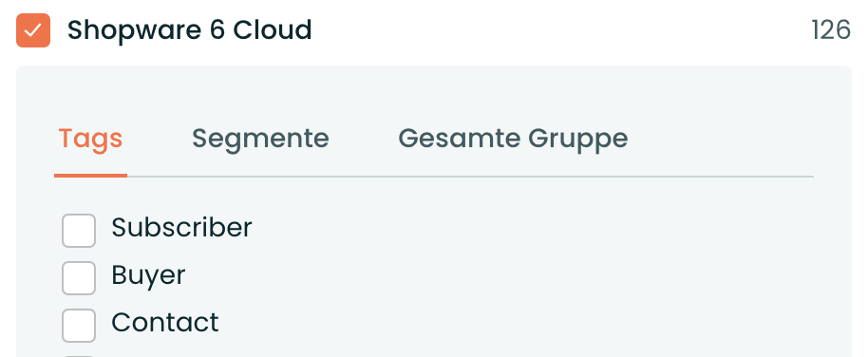Screen dimensions: 868x357
Task: Select the Tags tab
Action: 91,140
